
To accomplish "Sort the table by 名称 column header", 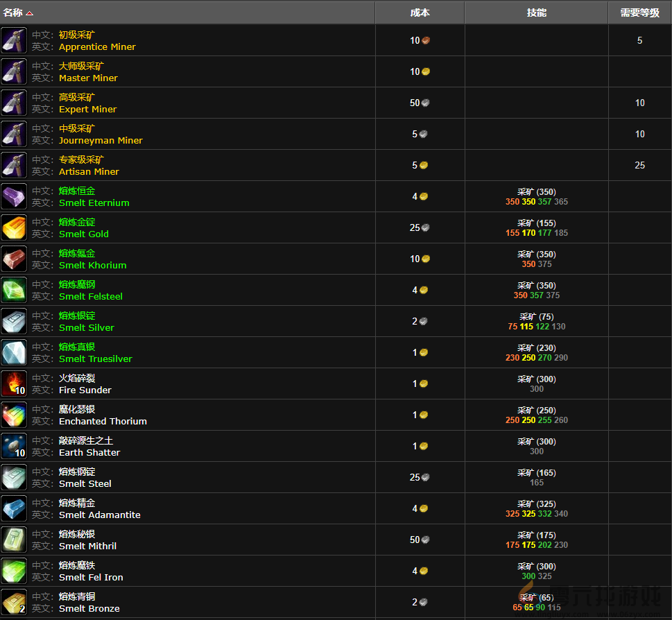I will [14, 12].
